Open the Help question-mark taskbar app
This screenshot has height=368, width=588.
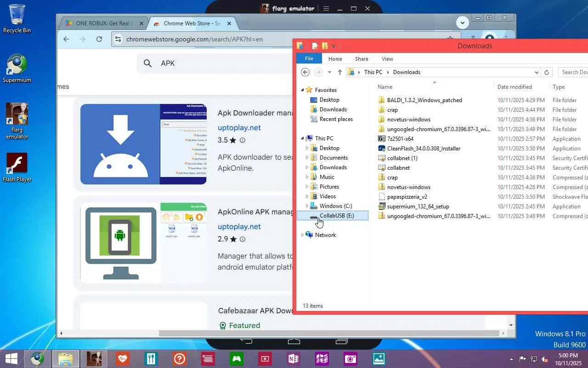pos(179,359)
